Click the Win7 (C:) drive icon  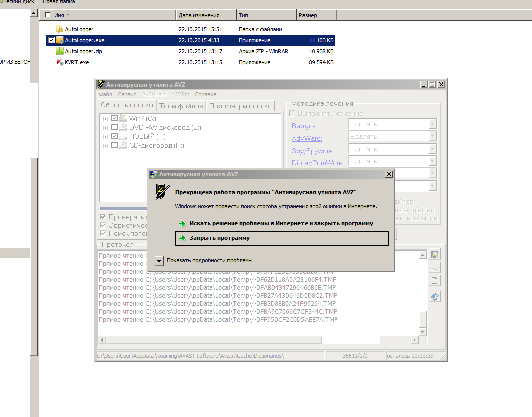click(x=123, y=118)
